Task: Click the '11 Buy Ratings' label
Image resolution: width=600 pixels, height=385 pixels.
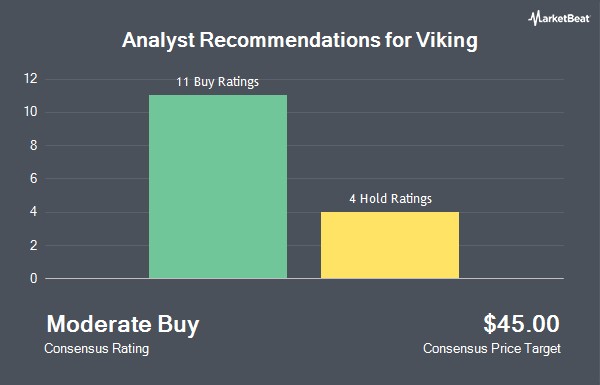Action: 217,82
